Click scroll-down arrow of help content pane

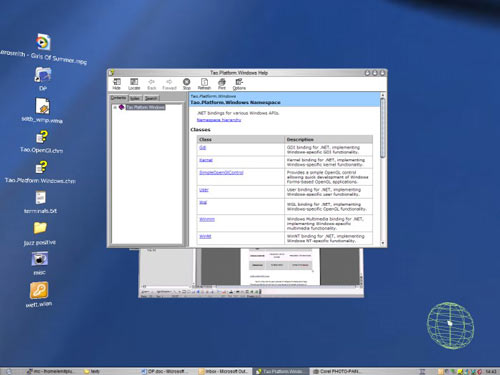click(383, 243)
